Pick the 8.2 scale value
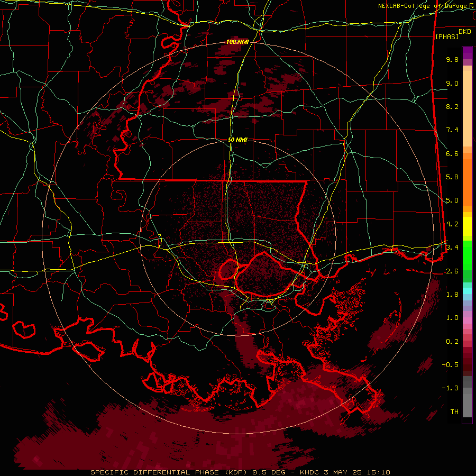The image size is (476, 476). tap(452, 106)
